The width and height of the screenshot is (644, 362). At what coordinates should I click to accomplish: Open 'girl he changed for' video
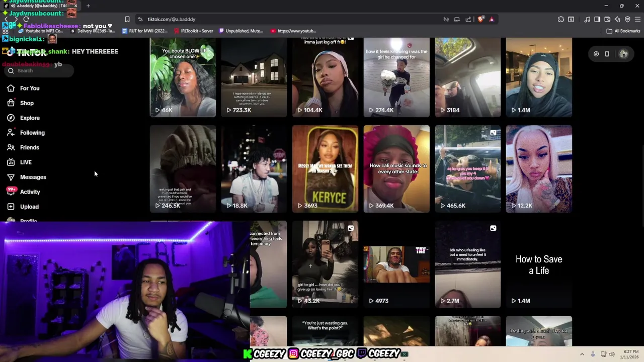396,77
